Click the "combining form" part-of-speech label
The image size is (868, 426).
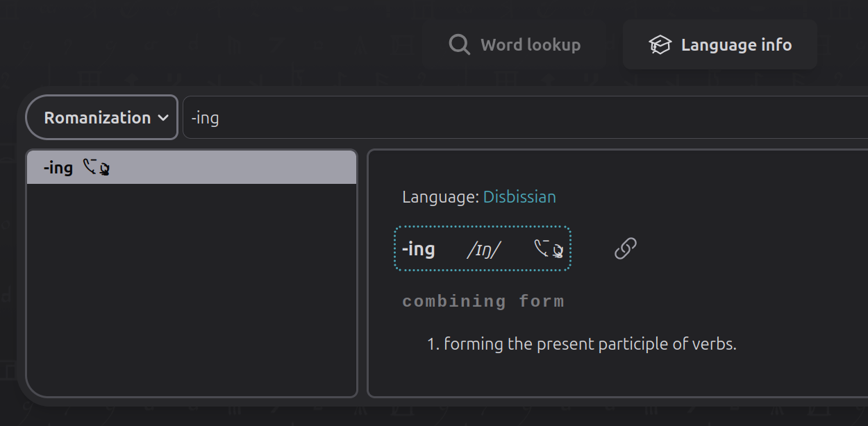click(x=483, y=300)
